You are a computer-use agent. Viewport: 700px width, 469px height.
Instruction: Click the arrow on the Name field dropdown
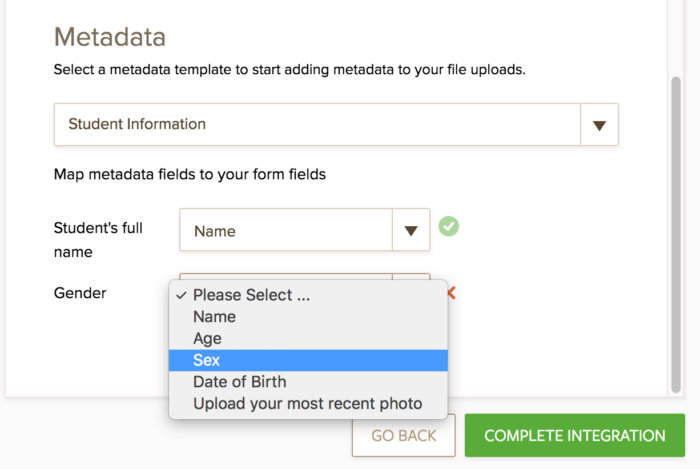(x=410, y=230)
